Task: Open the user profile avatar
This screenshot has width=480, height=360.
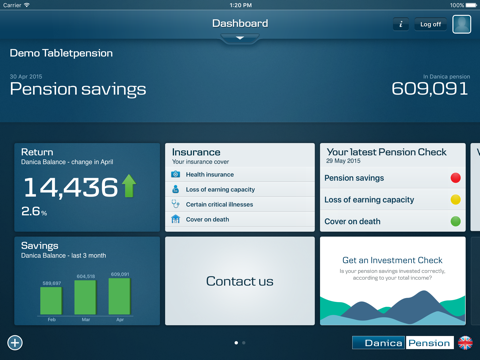Action: [461, 24]
